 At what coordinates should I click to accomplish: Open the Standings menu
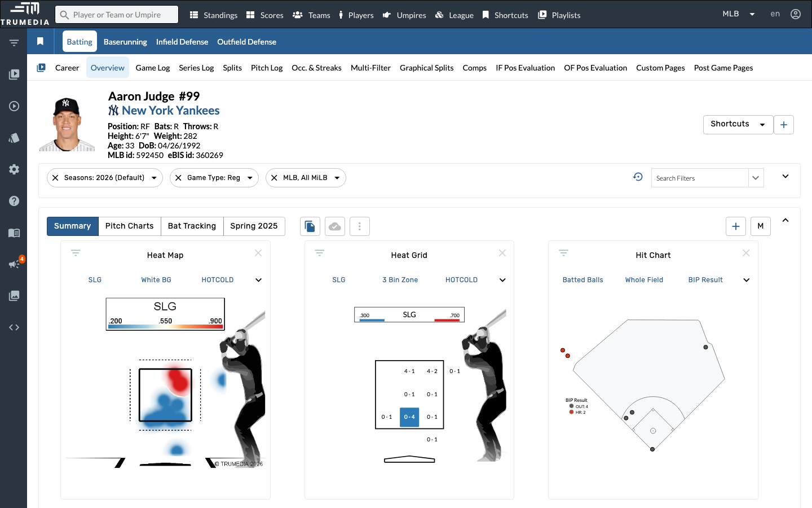pos(214,15)
